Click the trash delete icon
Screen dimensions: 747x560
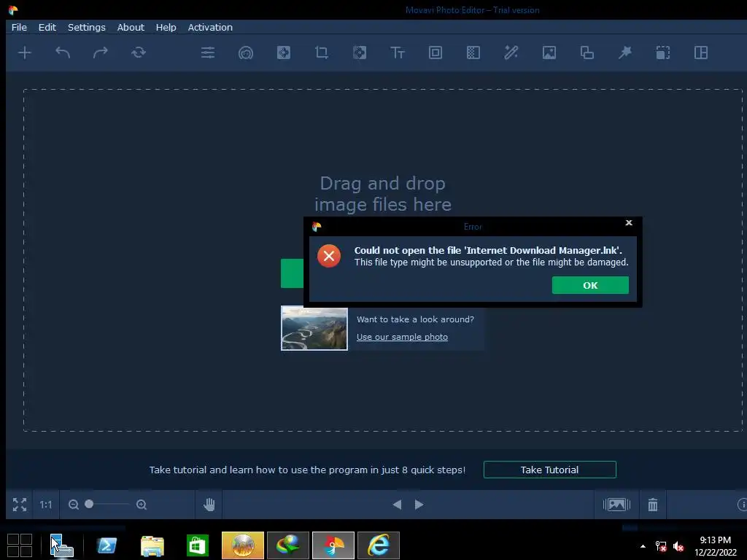point(653,505)
